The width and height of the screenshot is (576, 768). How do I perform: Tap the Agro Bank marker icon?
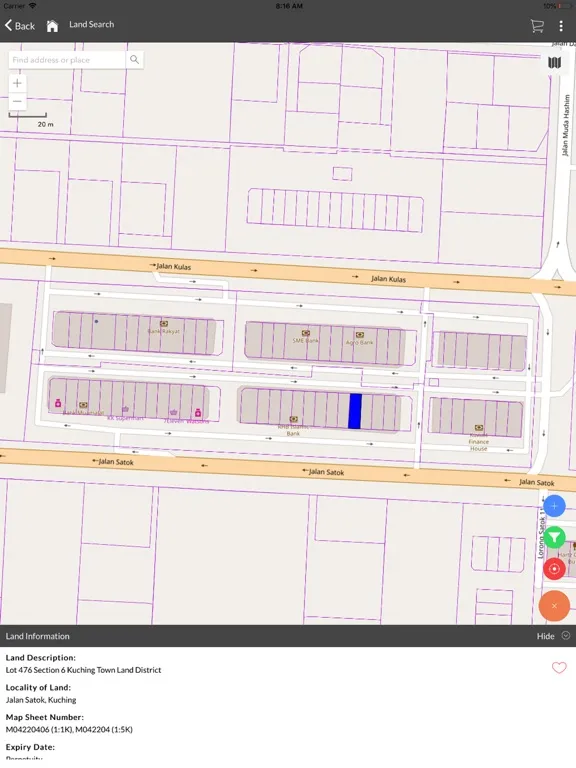point(360,335)
